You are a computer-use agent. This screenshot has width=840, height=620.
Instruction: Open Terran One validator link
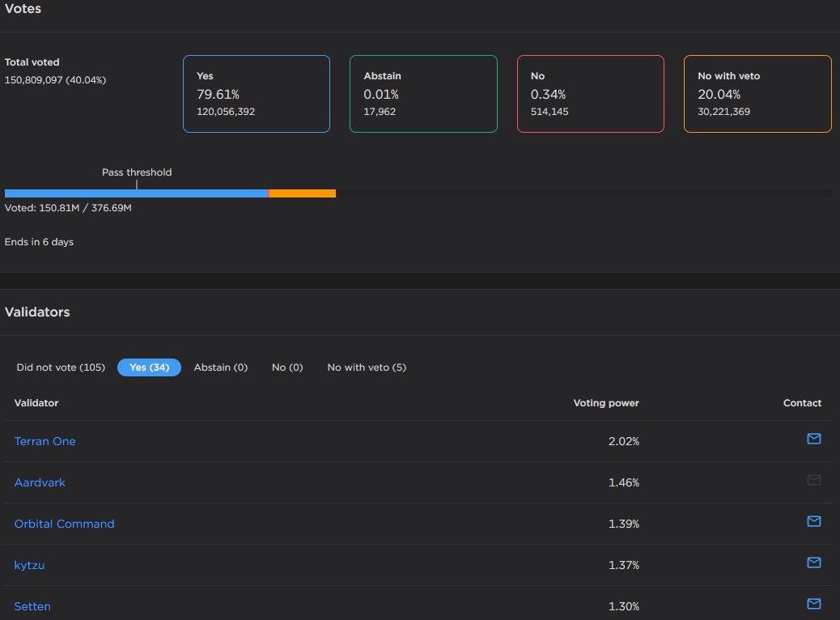click(45, 442)
